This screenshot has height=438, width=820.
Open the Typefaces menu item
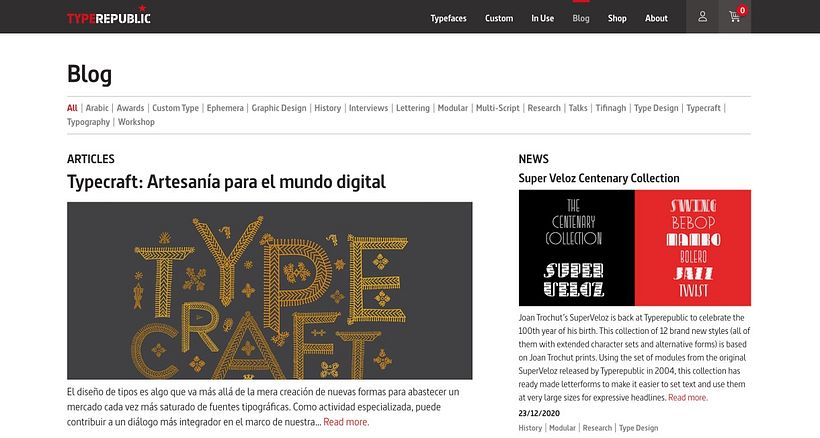point(448,18)
